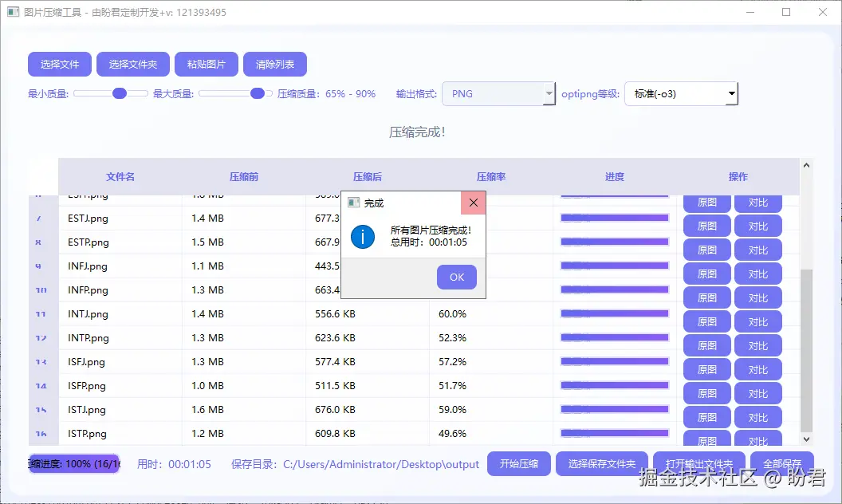
Task: Click the save directory path text
Action: [380, 464]
